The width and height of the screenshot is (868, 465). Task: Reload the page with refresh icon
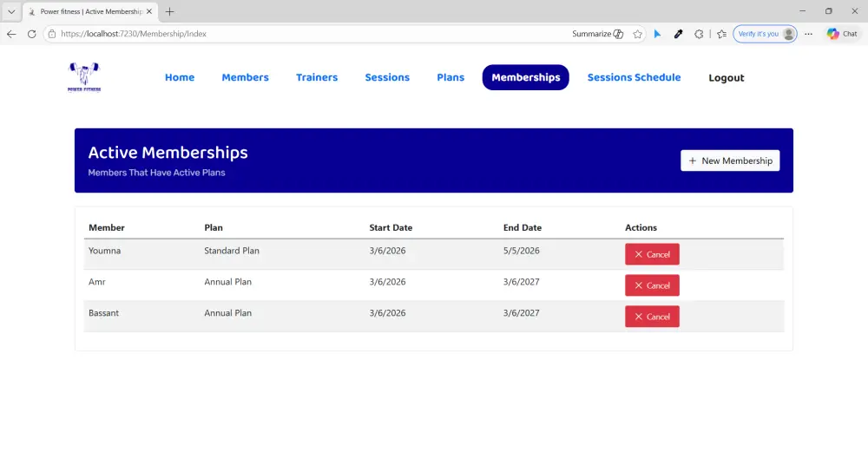[31, 34]
